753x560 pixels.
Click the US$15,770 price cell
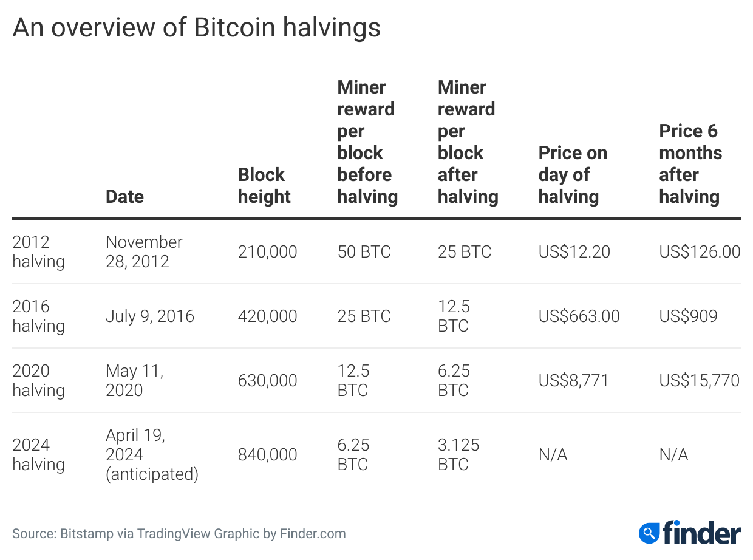tap(700, 381)
